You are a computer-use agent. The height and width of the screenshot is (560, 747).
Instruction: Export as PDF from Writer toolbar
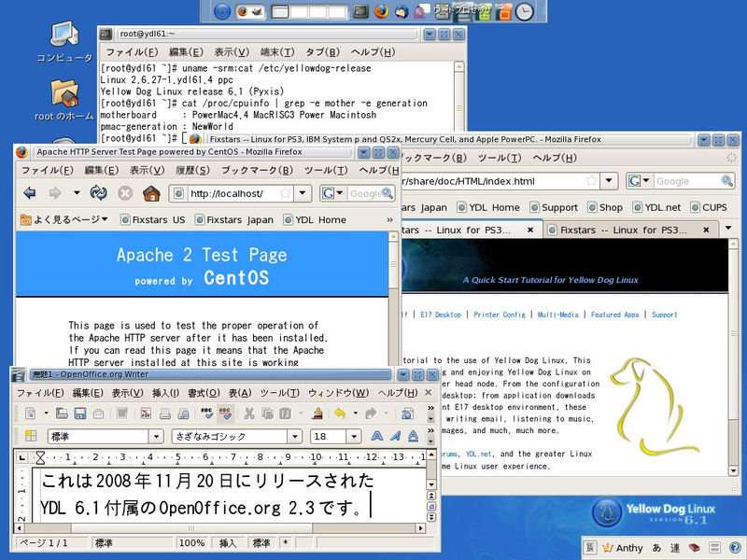point(146,413)
